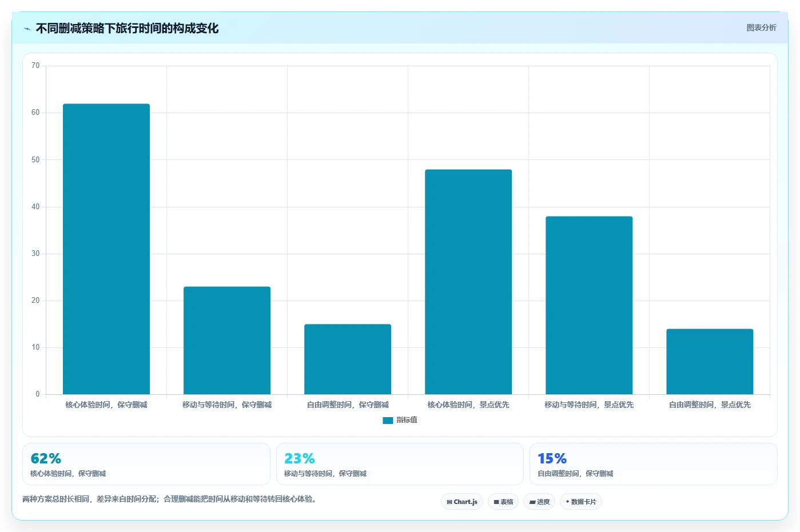Screen dimensions: 800x532
Task: Click the lightning icon beside the chart title
Action: tap(27, 29)
